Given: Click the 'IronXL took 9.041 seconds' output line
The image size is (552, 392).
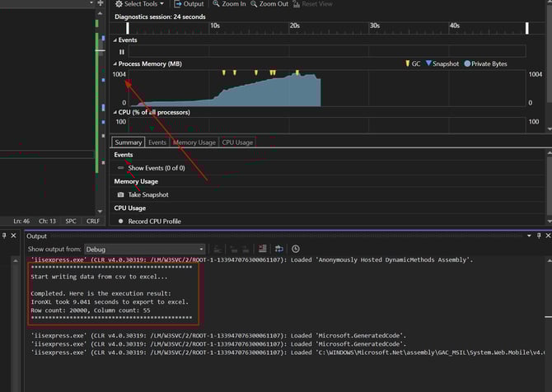Looking at the screenshot, I should (x=110, y=302).
